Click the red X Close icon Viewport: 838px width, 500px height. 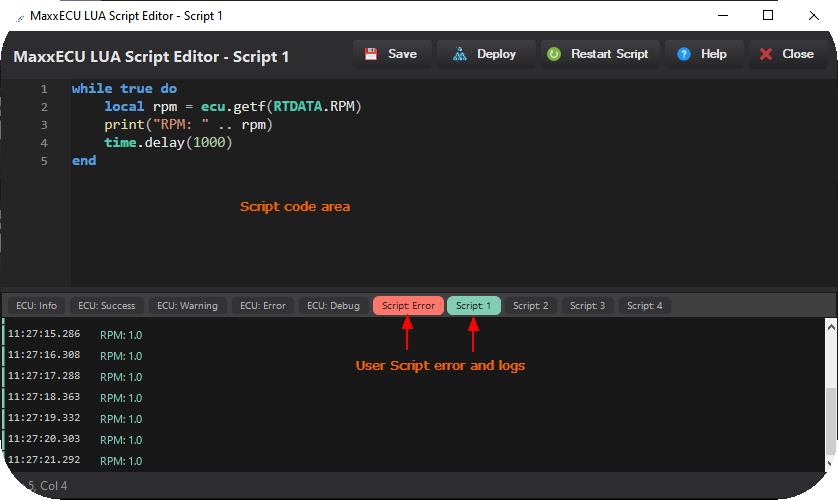point(766,54)
